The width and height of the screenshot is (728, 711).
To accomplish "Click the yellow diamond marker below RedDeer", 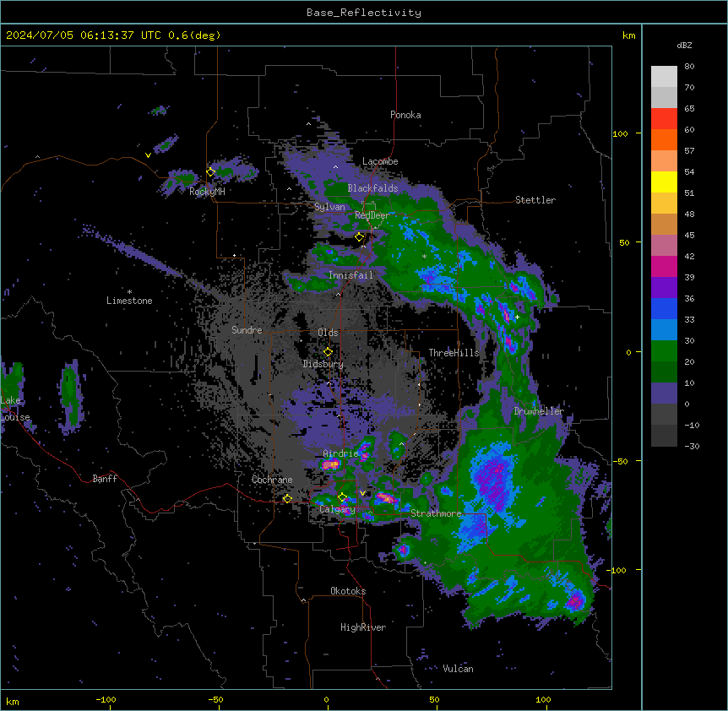I will (x=360, y=237).
